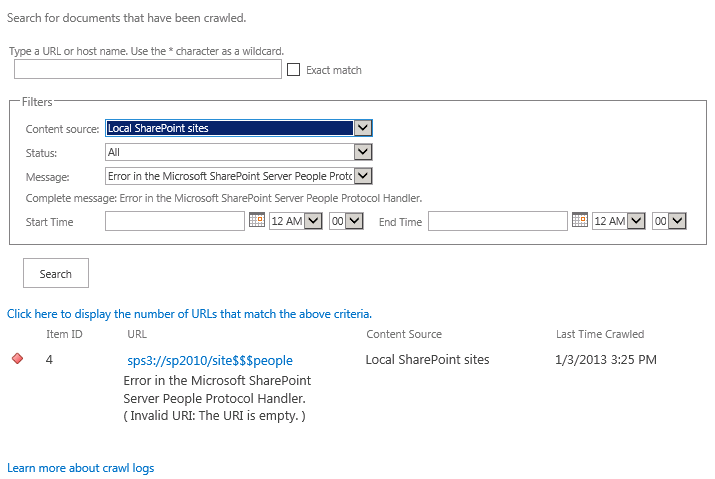Open the sps3://sp2010/site$$$people URL link
This screenshot has width=715, height=479.
[210, 360]
